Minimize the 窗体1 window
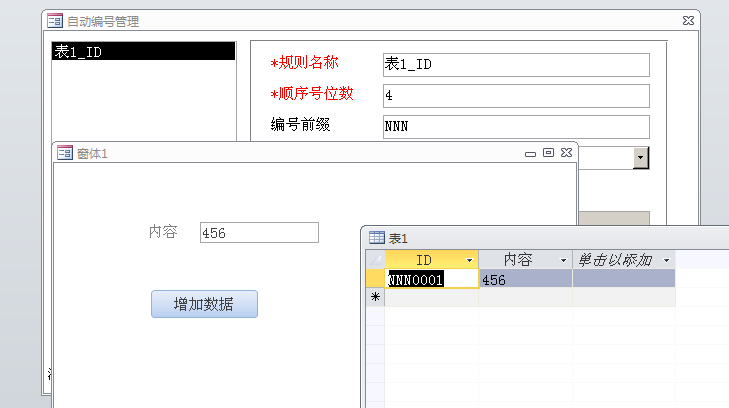This screenshot has width=729, height=408. (530, 154)
